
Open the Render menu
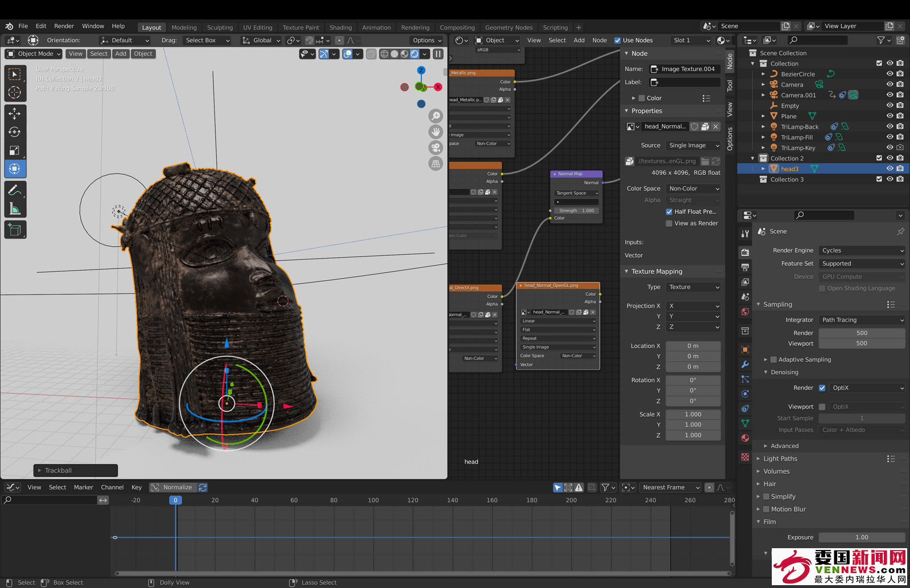pyautogui.click(x=64, y=26)
